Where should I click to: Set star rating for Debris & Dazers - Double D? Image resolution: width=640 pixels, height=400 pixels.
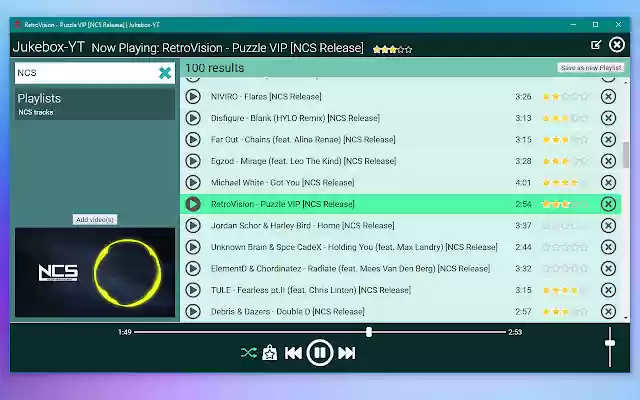tap(565, 312)
